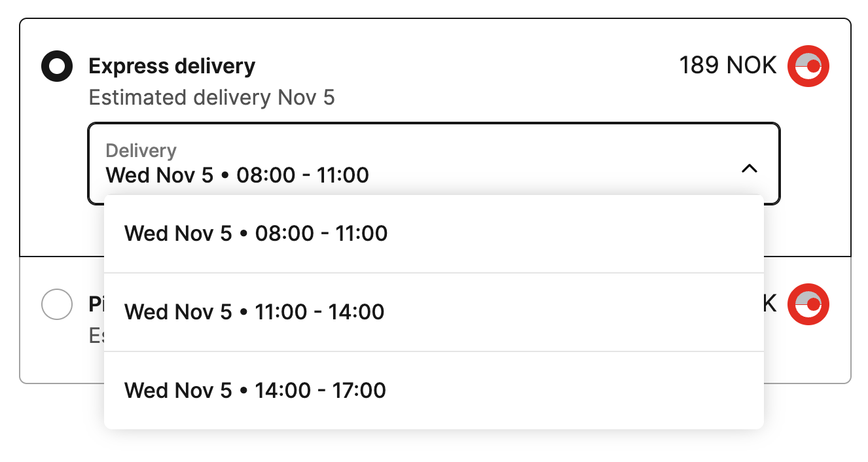The width and height of the screenshot is (868, 462).
Task: Click the bullet separator in the 14:00 - 17:00 option
Action: tap(244, 391)
